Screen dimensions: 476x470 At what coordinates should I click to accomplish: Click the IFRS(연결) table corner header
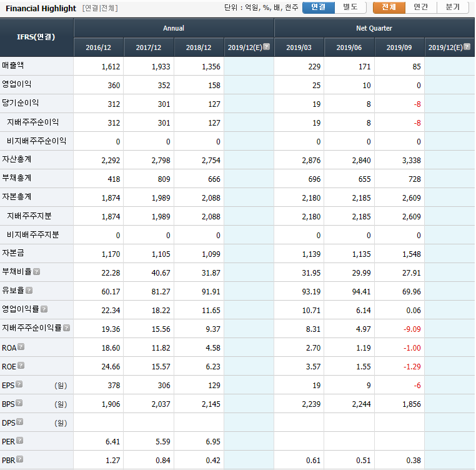coord(36,37)
